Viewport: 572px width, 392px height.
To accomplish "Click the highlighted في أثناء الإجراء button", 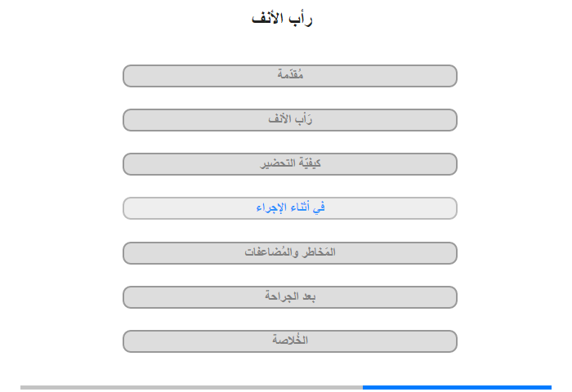I will pyautogui.click(x=289, y=208).
